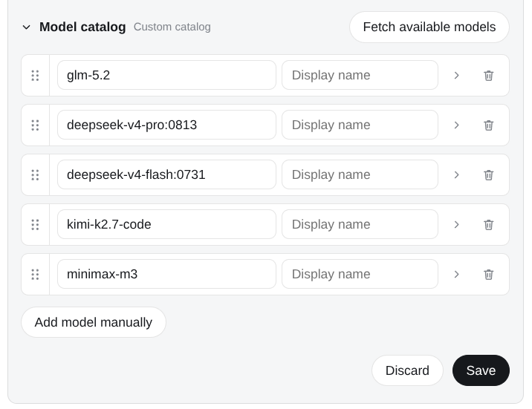Save the model catalog
Screen dimensions: 532x409
pos(481,370)
